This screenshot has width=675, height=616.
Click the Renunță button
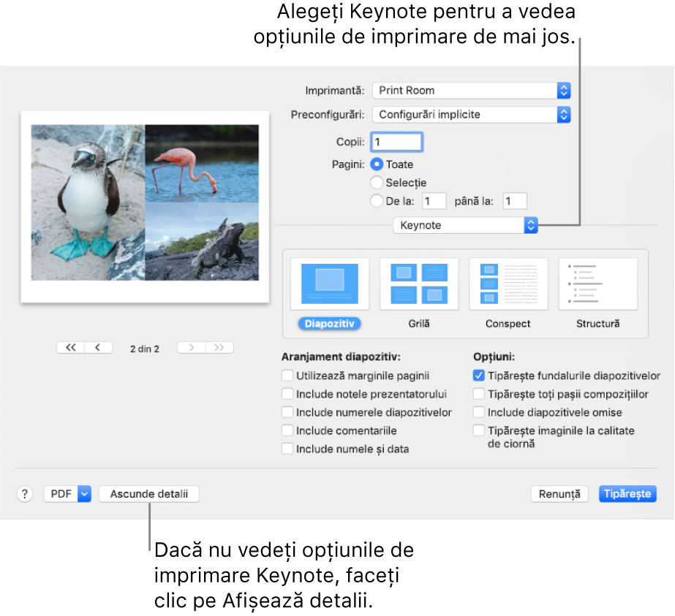pos(559,493)
